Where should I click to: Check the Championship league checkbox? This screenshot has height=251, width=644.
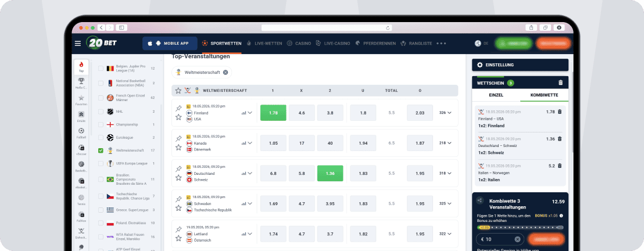[101, 124]
